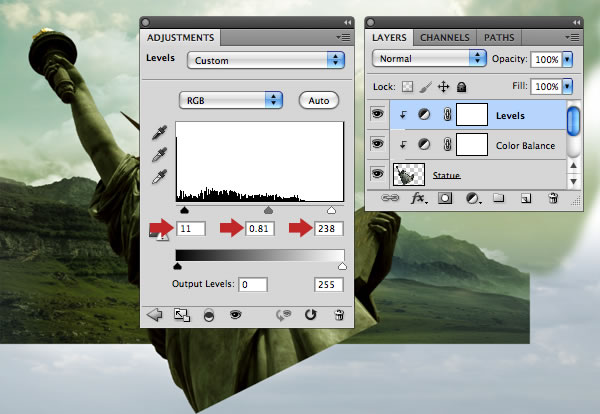This screenshot has width=600, height=414.
Task: Hide the Statue layer
Action: click(378, 173)
